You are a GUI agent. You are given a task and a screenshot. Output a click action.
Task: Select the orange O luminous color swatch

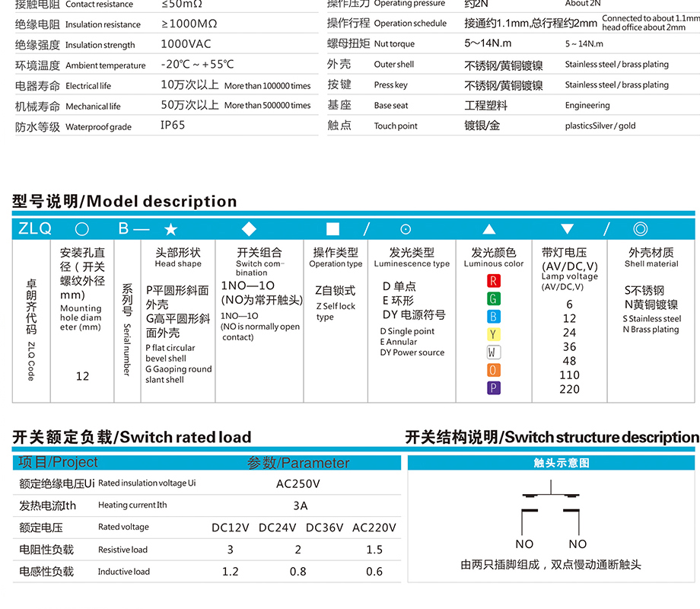(493, 371)
